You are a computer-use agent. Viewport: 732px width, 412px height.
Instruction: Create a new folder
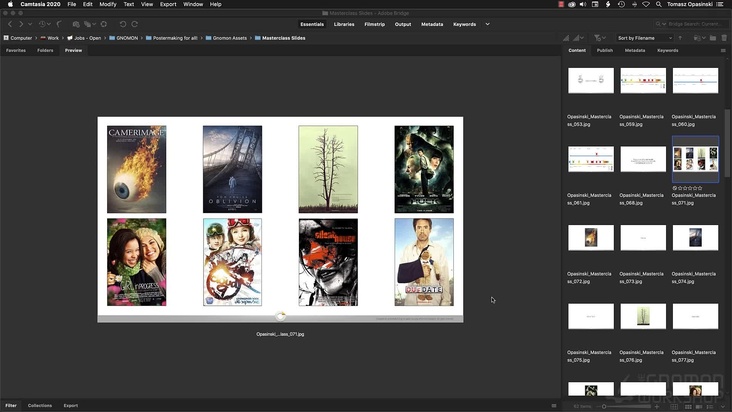click(x=713, y=38)
